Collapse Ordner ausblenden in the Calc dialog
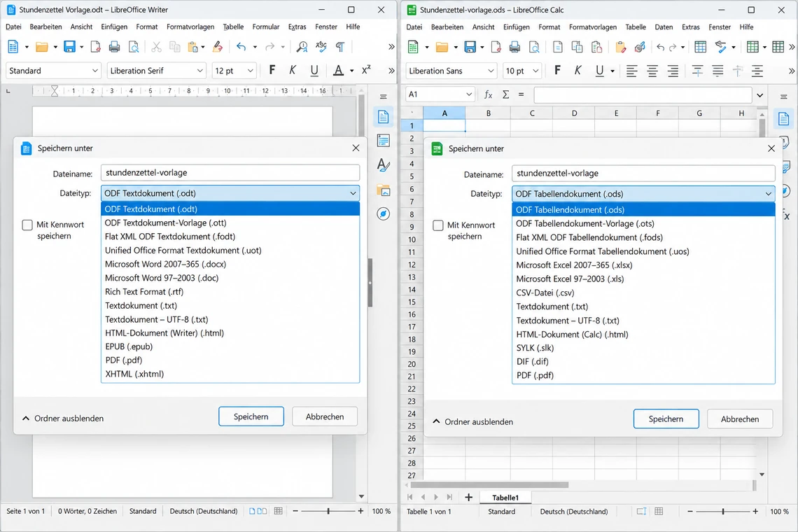Image resolution: width=798 pixels, height=532 pixels. [472, 421]
